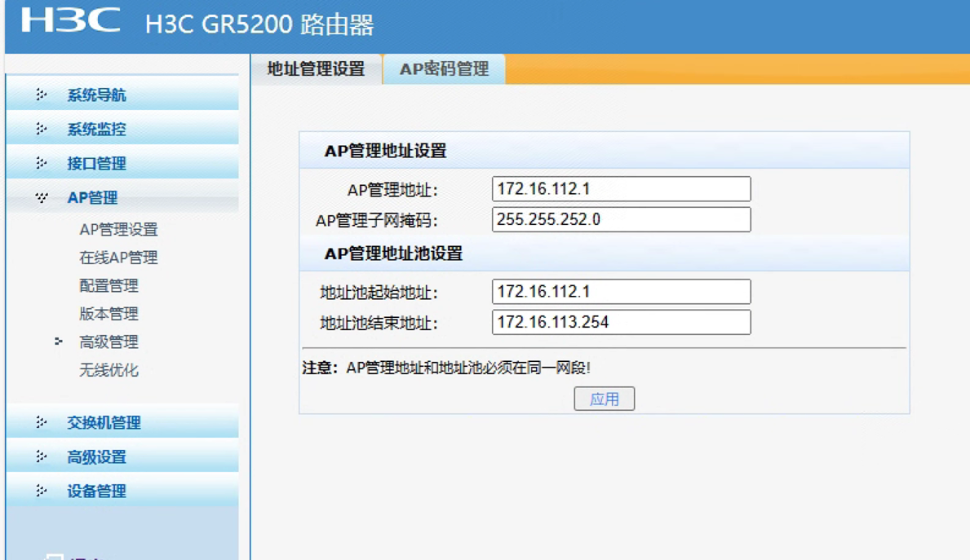
Task: Focus the AP管理地址 input field
Action: 621,189
